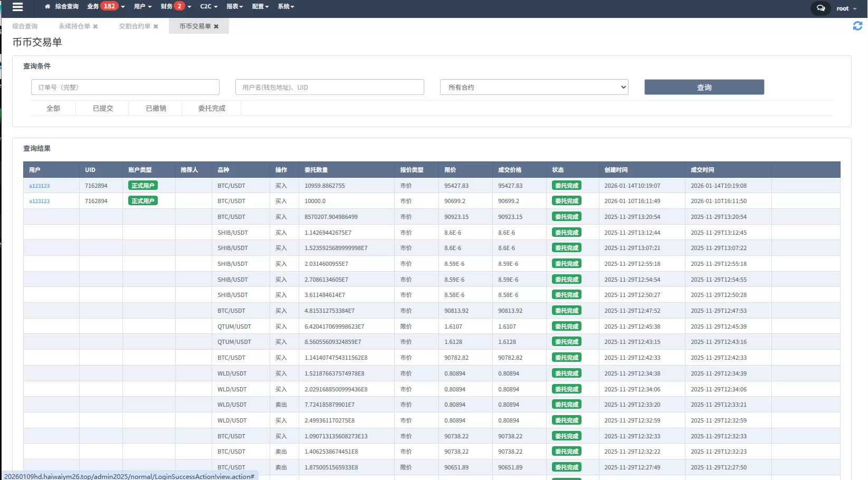Click the blue refresh icon

pos(857,26)
